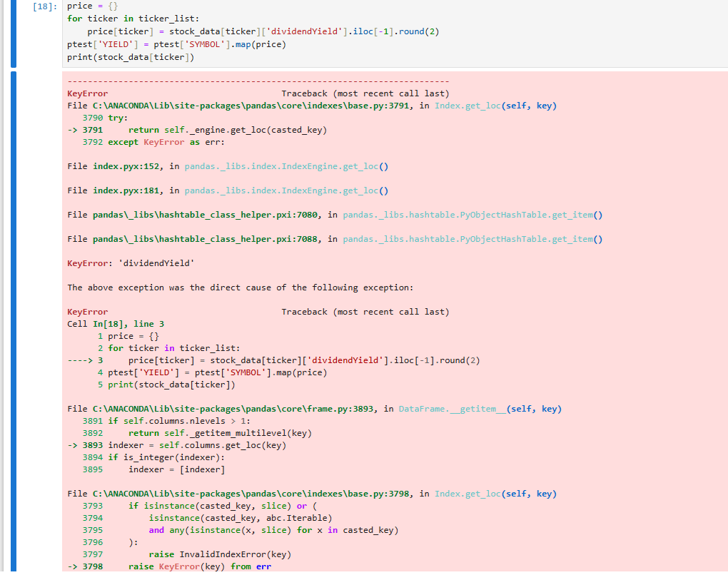Click the 'frame.py:3893' file path line

click(314, 409)
